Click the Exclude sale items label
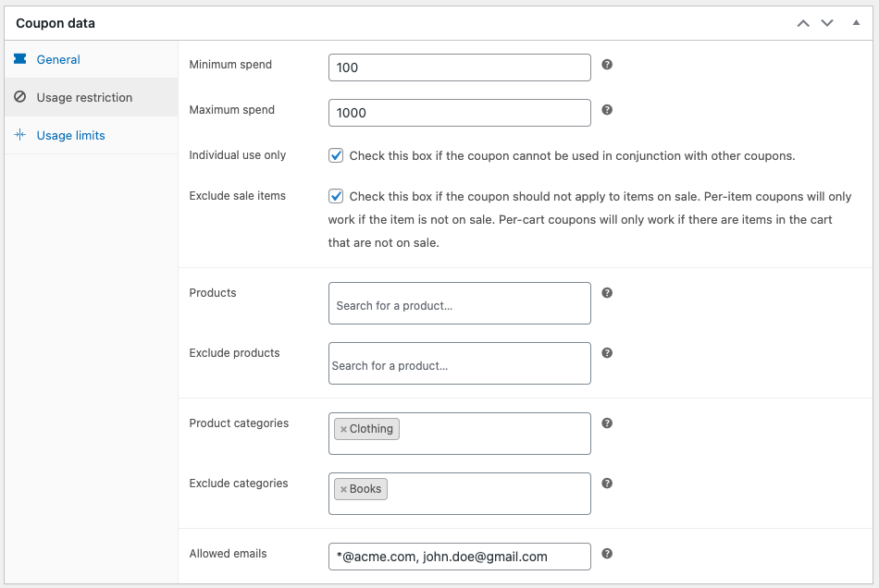 pos(237,195)
